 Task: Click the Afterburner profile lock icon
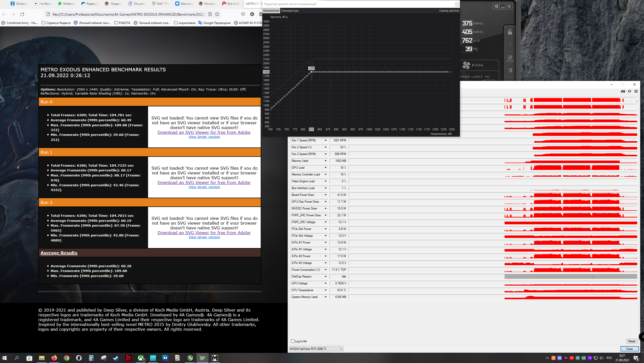[x=510, y=32]
